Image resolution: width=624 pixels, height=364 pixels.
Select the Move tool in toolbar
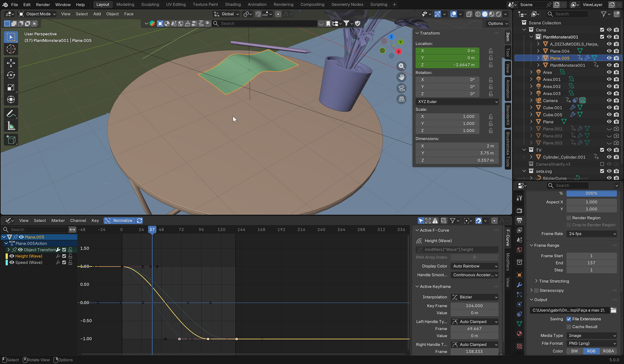point(11,63)
